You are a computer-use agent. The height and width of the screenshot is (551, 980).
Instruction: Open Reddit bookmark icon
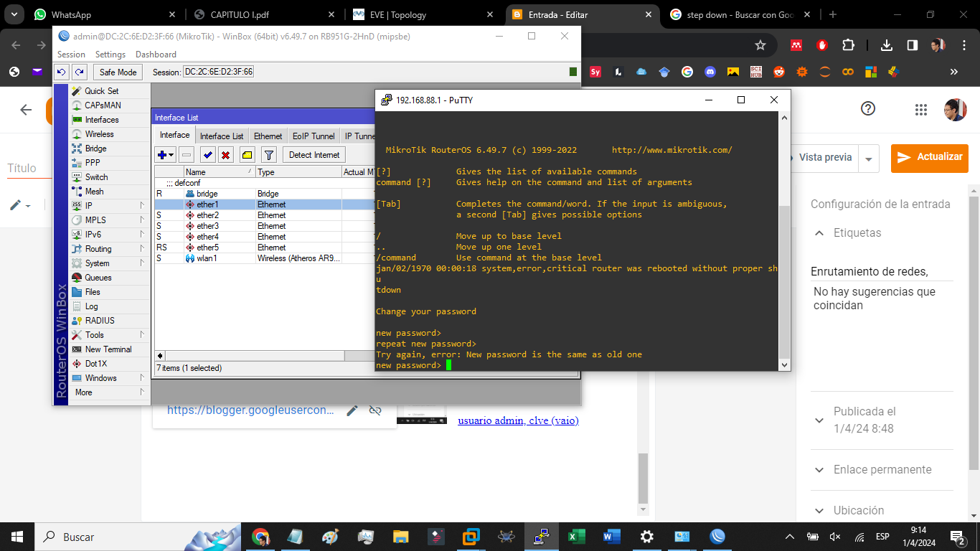click(x=779, y=72)
